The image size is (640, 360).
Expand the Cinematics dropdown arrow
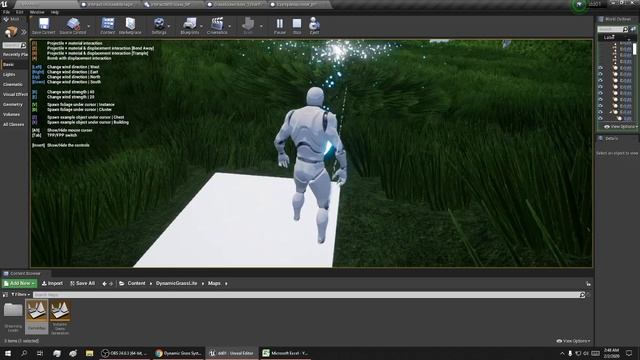pos(229,26)
